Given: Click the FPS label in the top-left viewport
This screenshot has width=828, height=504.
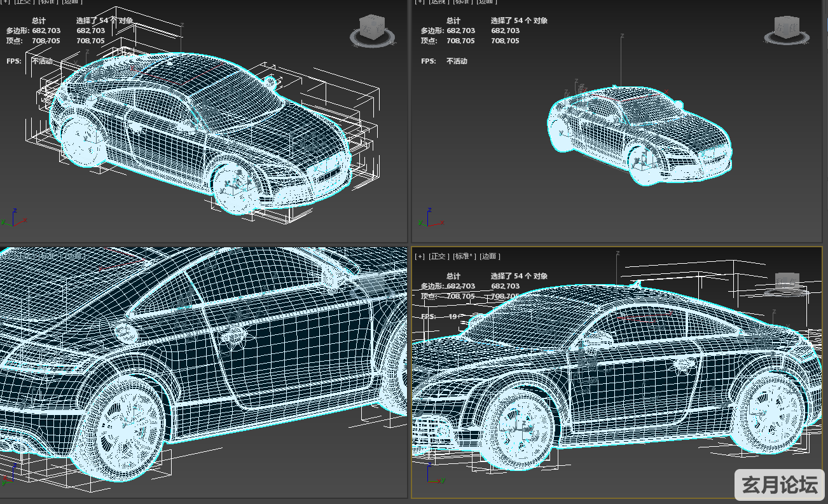Looking at the screenshot, I should (13, 61).
